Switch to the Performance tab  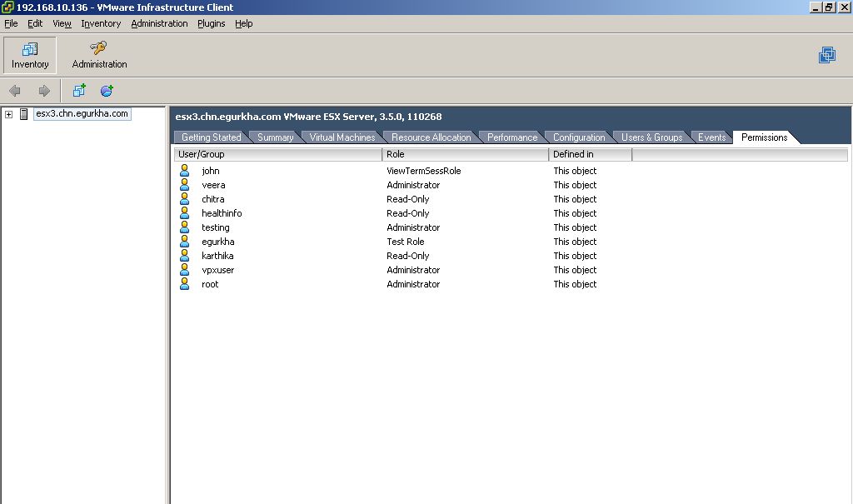(512, 137)
